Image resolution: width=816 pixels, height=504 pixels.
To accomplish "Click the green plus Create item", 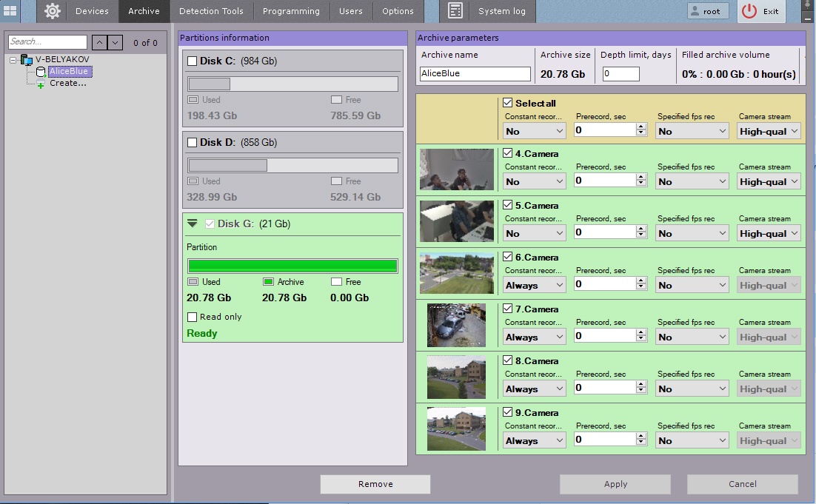I will [41, 84].
